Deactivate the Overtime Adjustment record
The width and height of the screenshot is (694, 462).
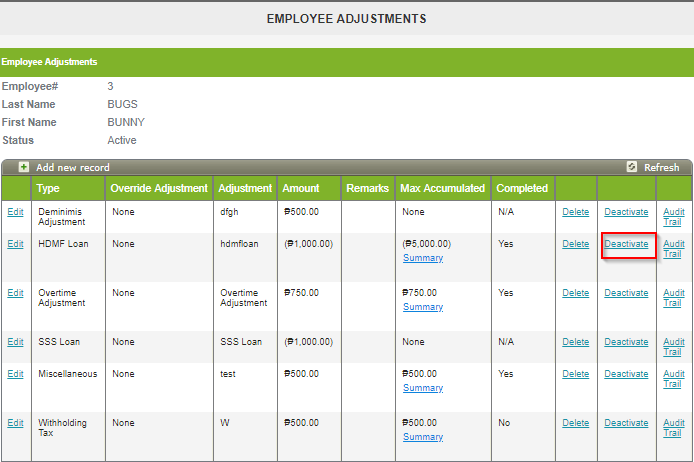coord(626,293)
